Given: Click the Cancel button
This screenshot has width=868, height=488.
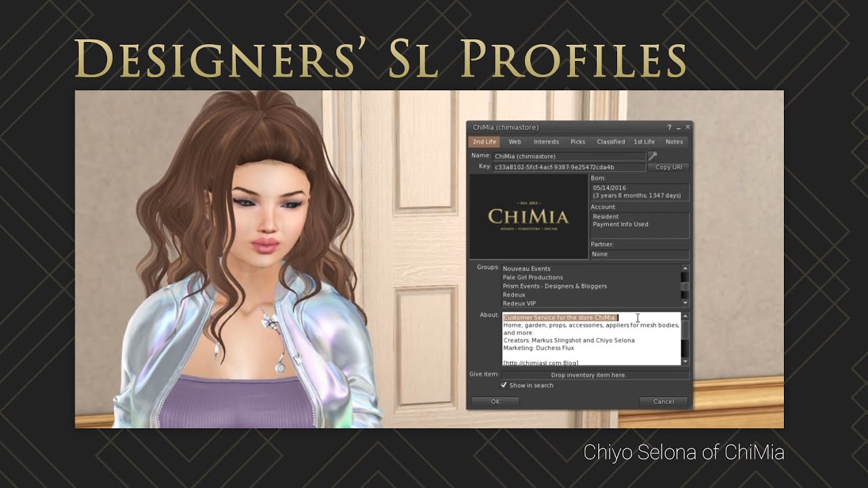Looking at the screenshot, I should click(x=663, y=401).
